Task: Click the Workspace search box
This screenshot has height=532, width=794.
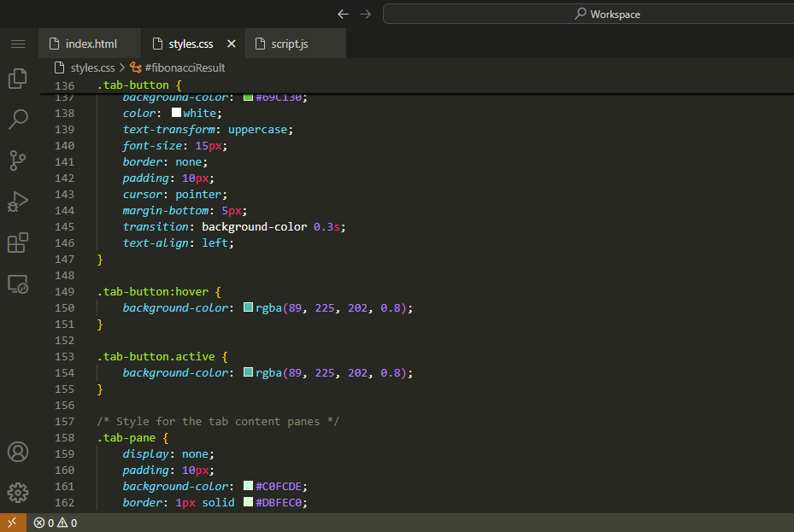Action: [x=588, y=14]
